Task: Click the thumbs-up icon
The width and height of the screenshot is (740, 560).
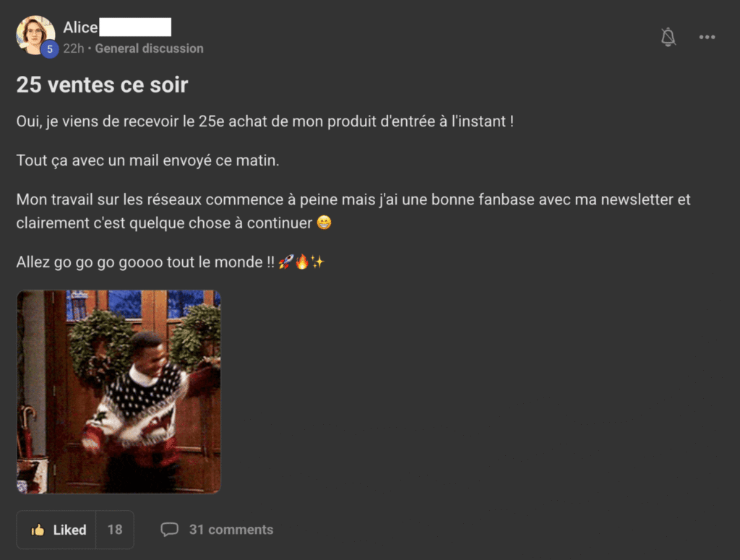Action: [38, 530]
